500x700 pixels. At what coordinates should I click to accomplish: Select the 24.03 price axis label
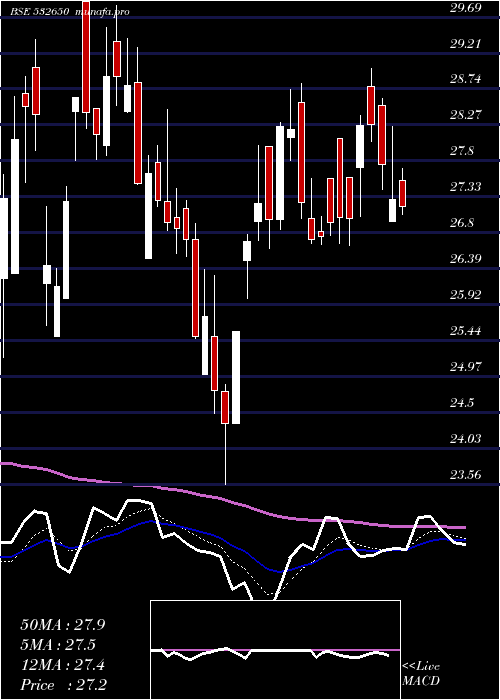(465, 438)
